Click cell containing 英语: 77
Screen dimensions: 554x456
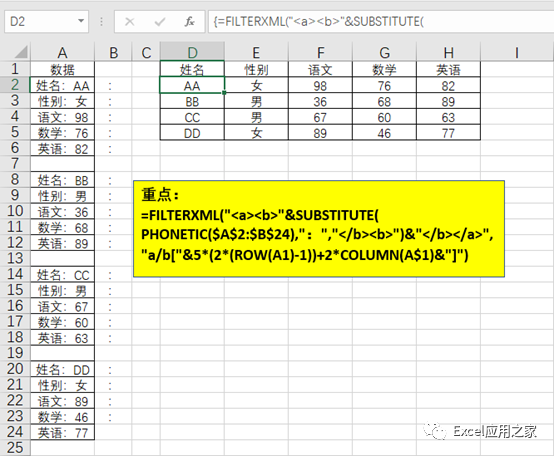tap(63, 432)
